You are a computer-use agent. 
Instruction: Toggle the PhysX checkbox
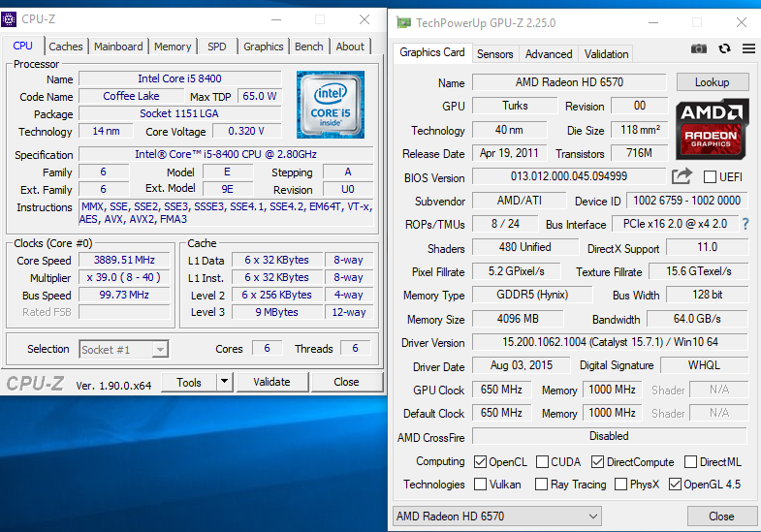click(x=620, y=484)
